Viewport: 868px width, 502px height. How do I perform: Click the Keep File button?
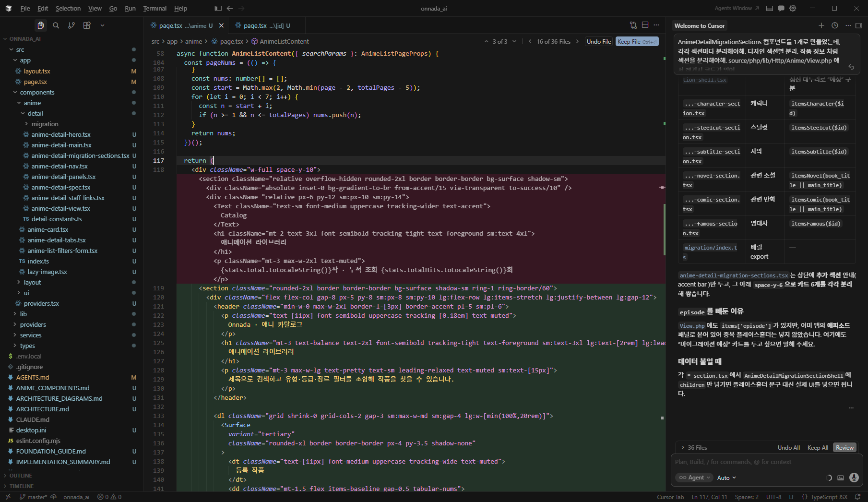click(x=637, y=42)
